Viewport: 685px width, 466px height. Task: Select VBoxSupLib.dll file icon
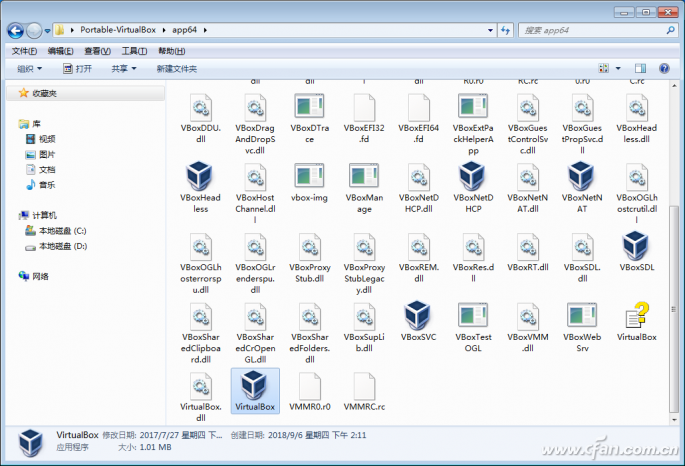click(364, 317)
